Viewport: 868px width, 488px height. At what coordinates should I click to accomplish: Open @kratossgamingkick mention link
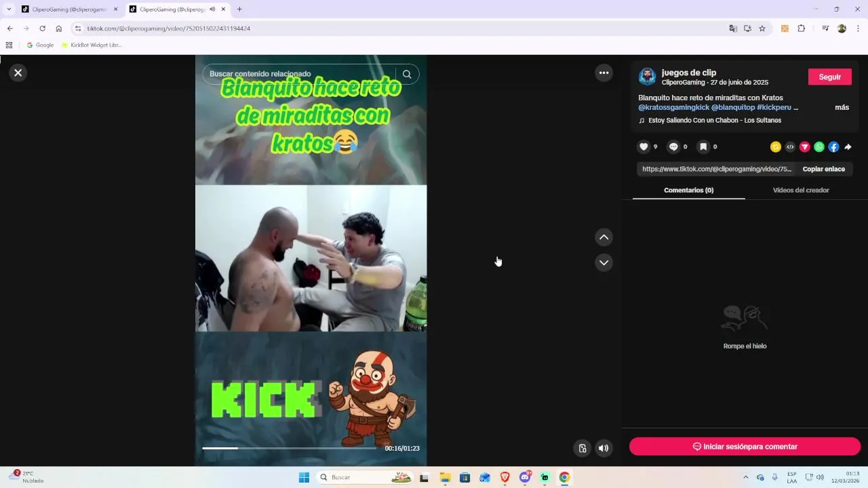pos(673,107)
